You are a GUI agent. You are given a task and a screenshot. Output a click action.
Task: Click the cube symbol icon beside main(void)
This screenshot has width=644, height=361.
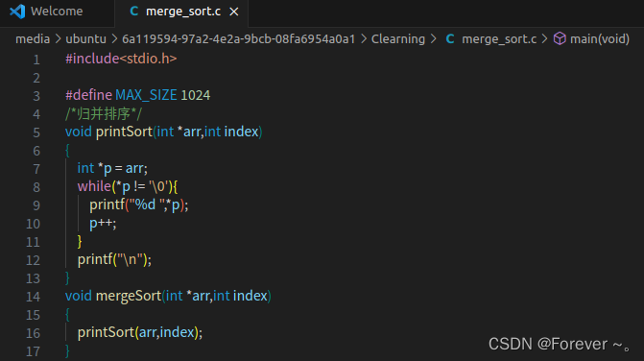click(560, 38)
